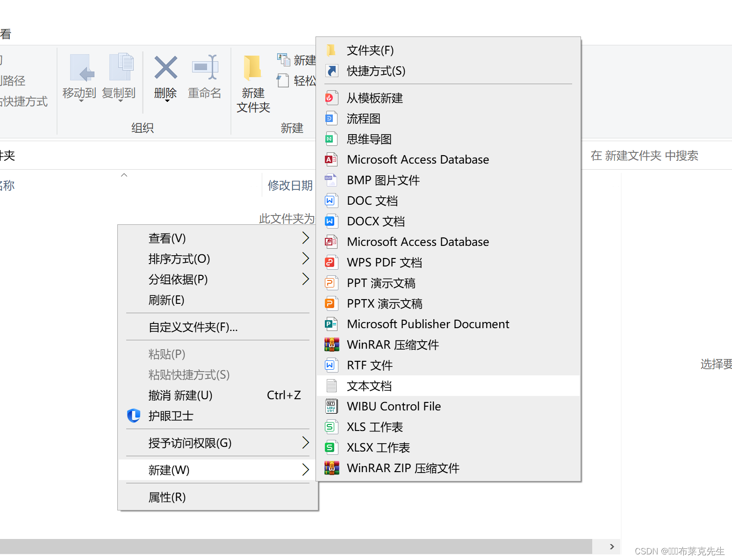The image size is (732, 560).
Task: Click the DOCX 文档 icon
Action: 331,221
